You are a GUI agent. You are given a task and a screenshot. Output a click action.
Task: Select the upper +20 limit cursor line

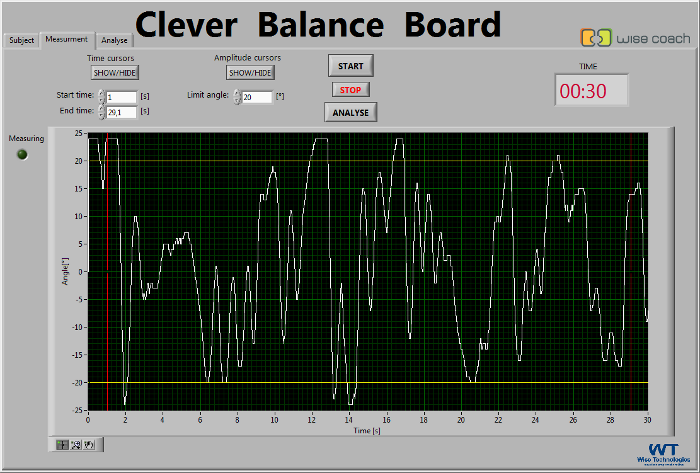click(367, 161)
